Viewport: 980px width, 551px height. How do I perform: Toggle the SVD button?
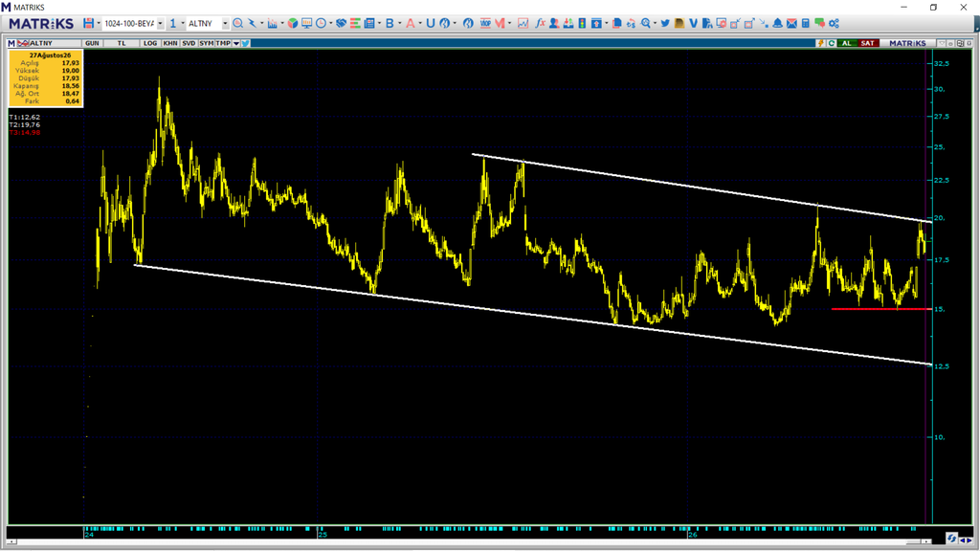point(189,43)
